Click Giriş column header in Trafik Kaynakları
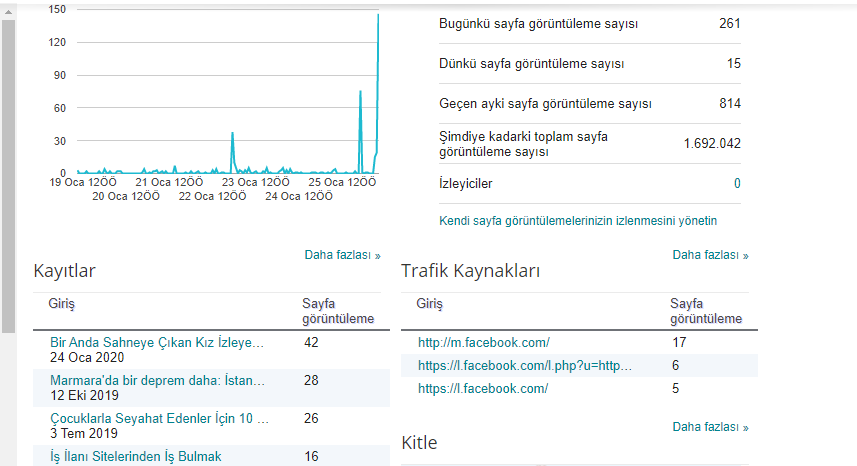Image resolution: width=857 pixels, height=466 pixels. pyautogui.click(x=429, y=304)
